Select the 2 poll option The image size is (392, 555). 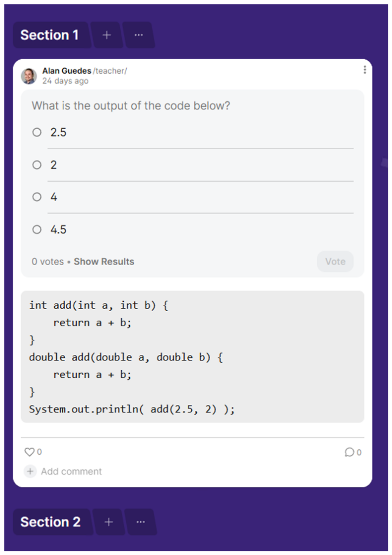click(37, 165)
